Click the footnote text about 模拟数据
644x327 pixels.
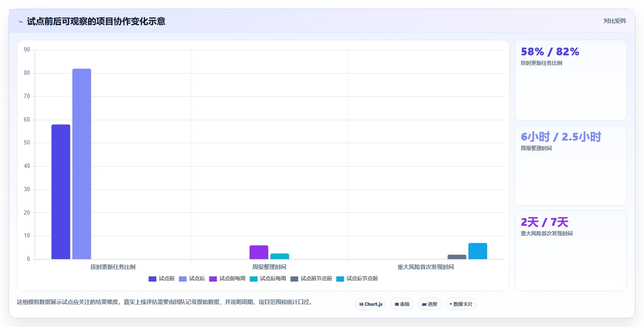pyautogui.click(x=164, y=302)
